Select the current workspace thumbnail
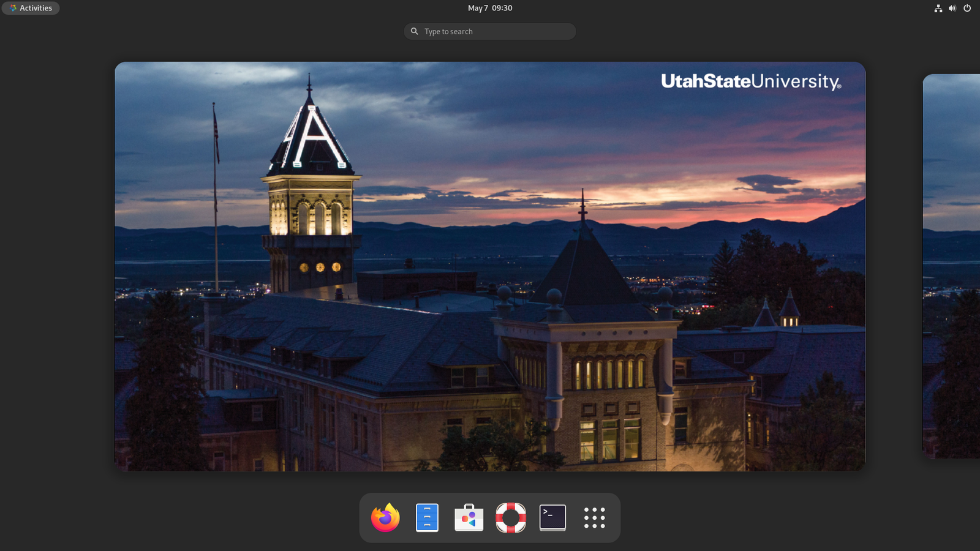The height and width of the screenshot is (551, 980). coord(490,266)
